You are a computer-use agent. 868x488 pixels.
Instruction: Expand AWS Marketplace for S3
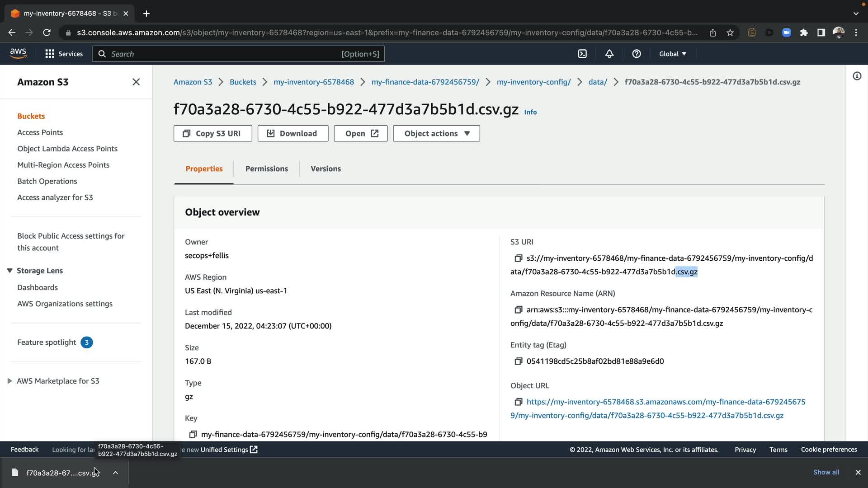click(9, 381)
